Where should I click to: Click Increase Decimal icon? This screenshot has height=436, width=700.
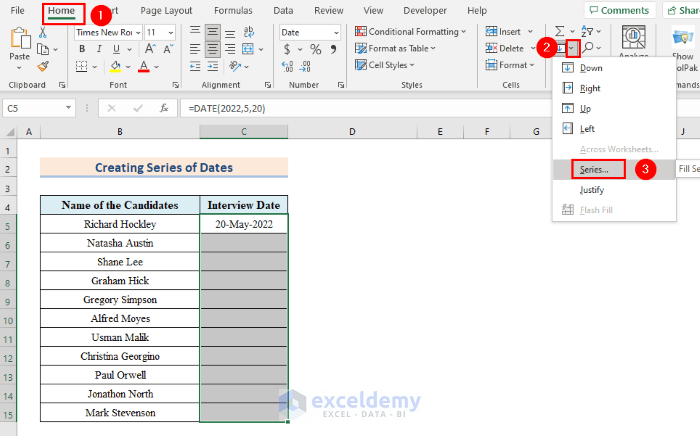[288, 66]
